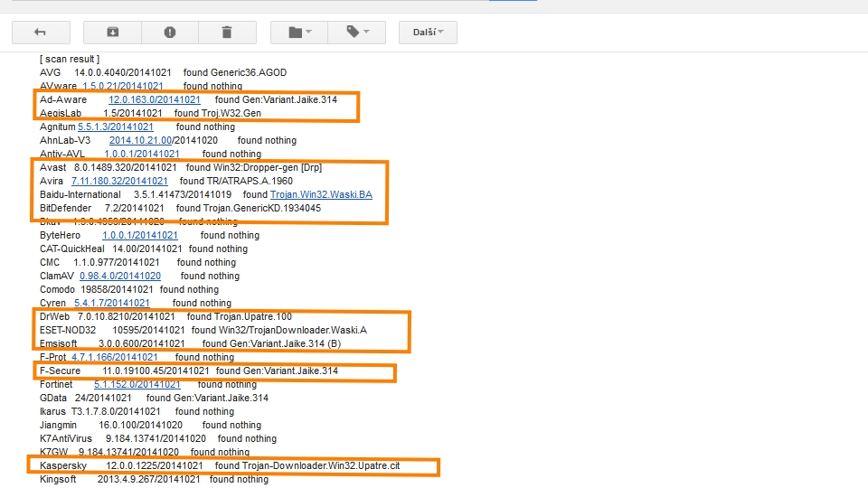Open the F-Prot 4.7.1.166/20141021 link
Viewport: 868px width, 488px height.
click(114, 357)
